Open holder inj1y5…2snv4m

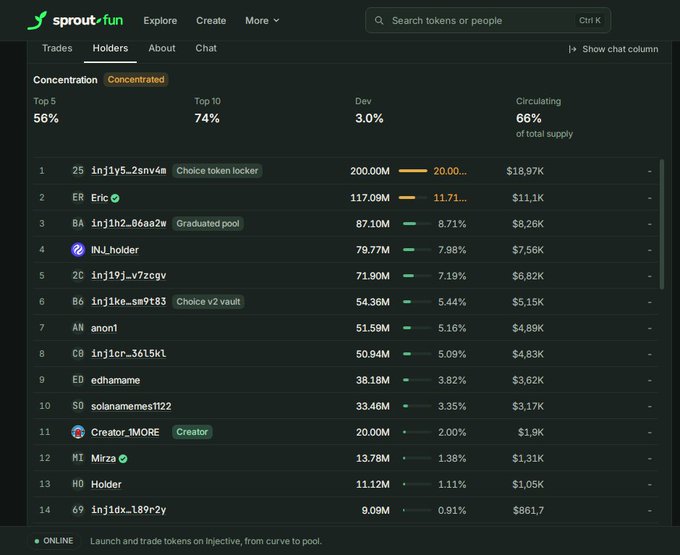point(128,170)
